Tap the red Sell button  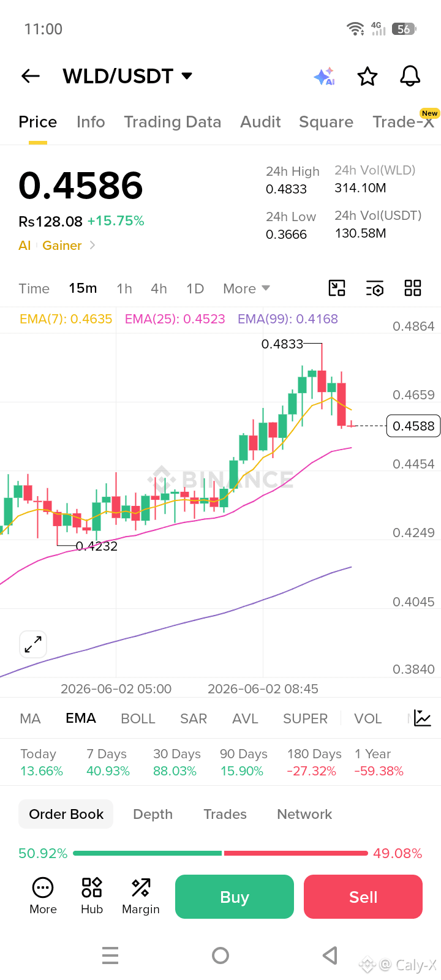363,897
